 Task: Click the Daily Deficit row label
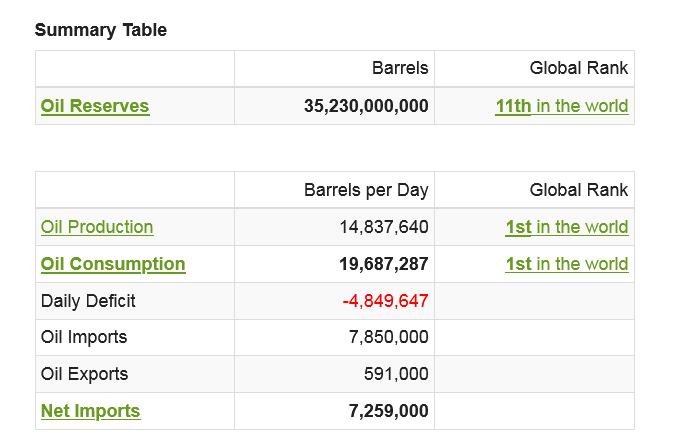(88, 301)
